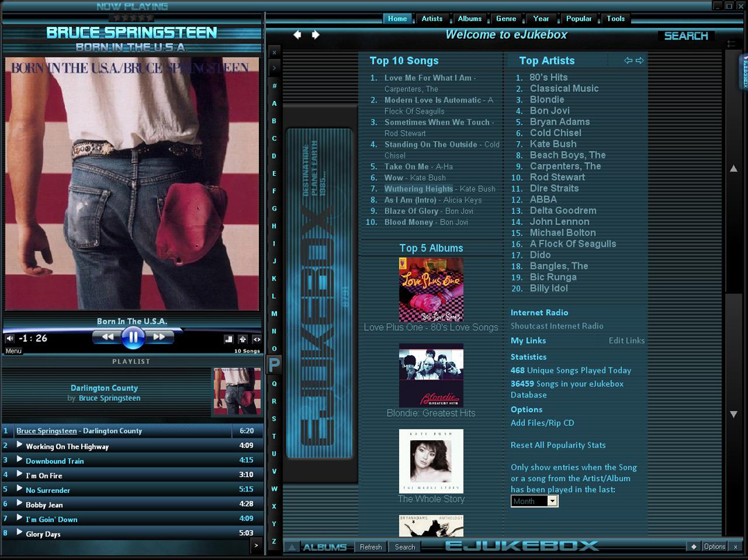This screenshot has width=748, height=560.
Task: Select highlighted letter P in index
Action: [274, 365]
